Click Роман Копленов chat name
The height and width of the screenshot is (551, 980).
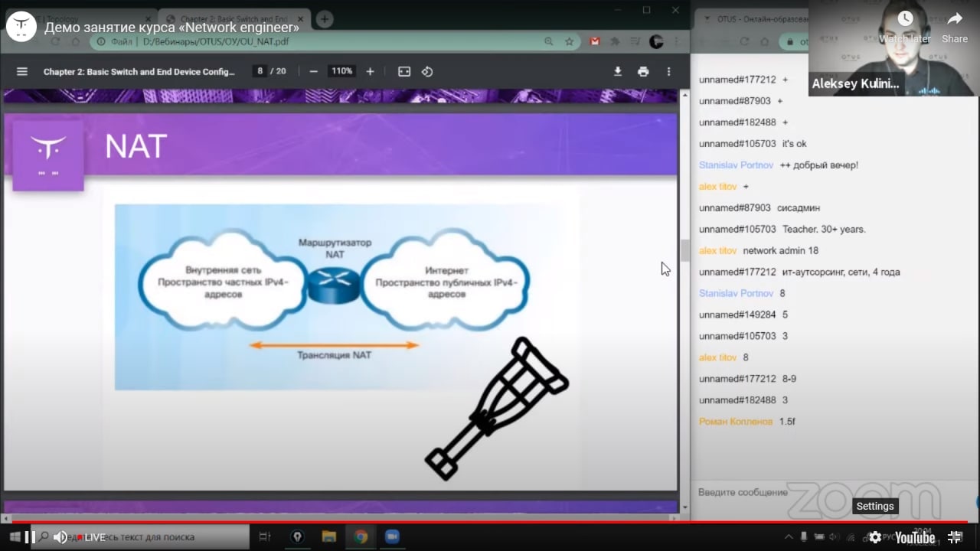point(736,422)
